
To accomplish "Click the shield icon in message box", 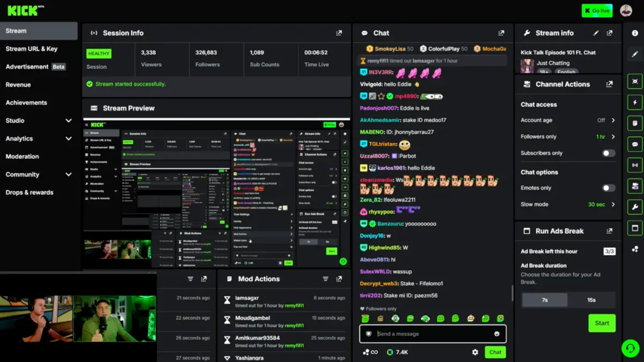I will point(369,334).
